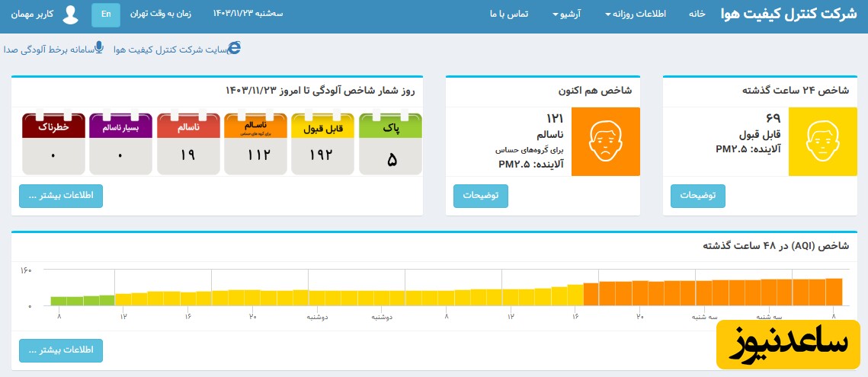
Task: Select the purple بسیار ناسالم calendar tile
Action: pos(120,144)
